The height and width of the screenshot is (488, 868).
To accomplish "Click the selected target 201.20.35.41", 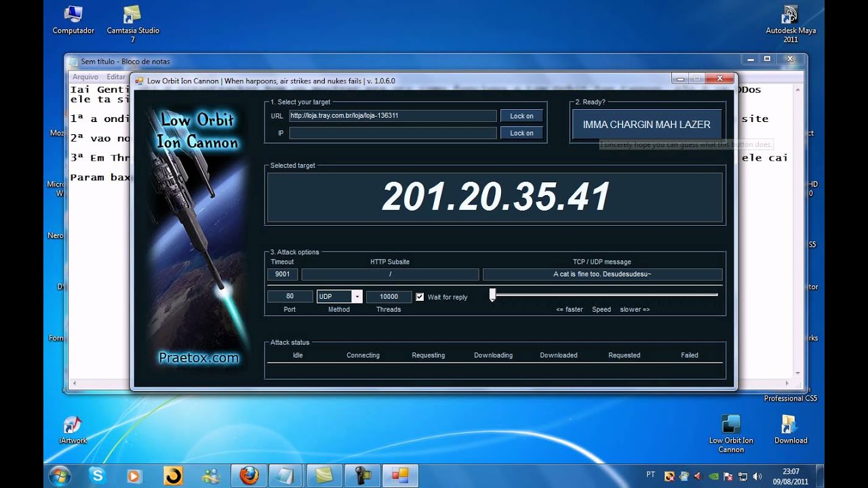I will click(x=496, y=197).
